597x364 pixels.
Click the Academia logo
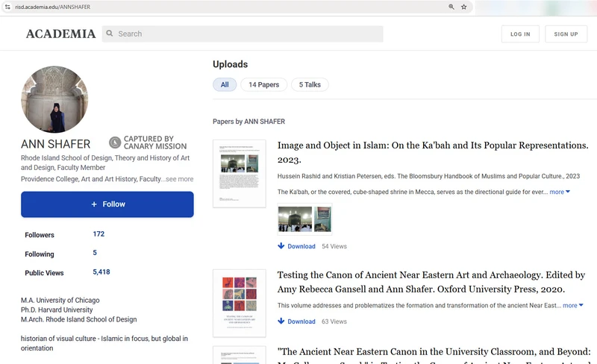coord(61,34)
